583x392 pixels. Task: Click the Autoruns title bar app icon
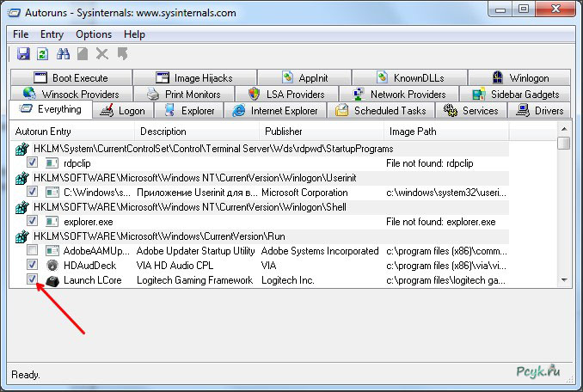14,13
